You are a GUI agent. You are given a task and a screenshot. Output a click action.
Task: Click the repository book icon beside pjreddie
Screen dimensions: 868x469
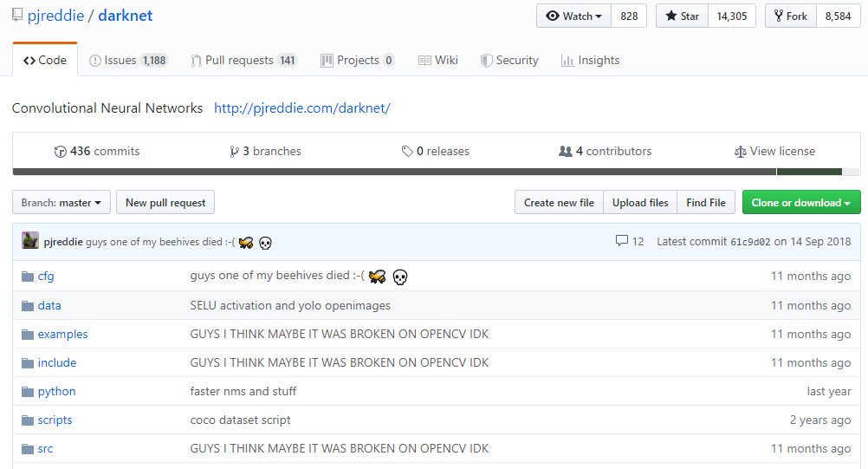tap(17, 15)
